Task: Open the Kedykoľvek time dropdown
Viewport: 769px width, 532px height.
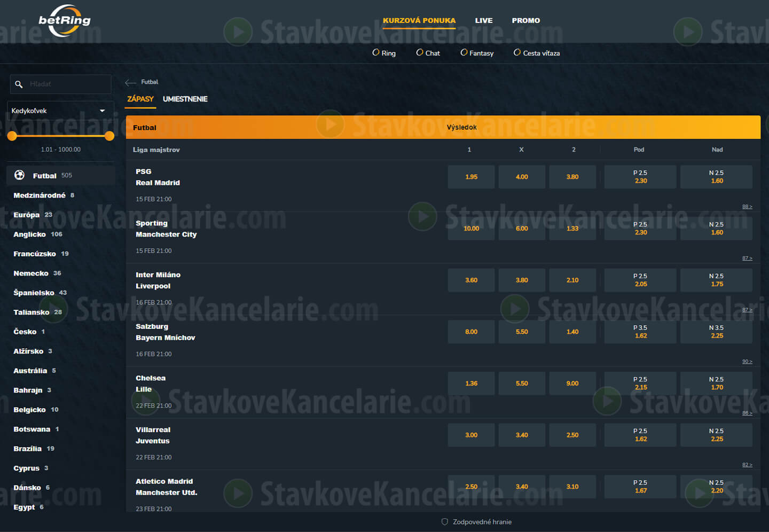Action: 60,111
